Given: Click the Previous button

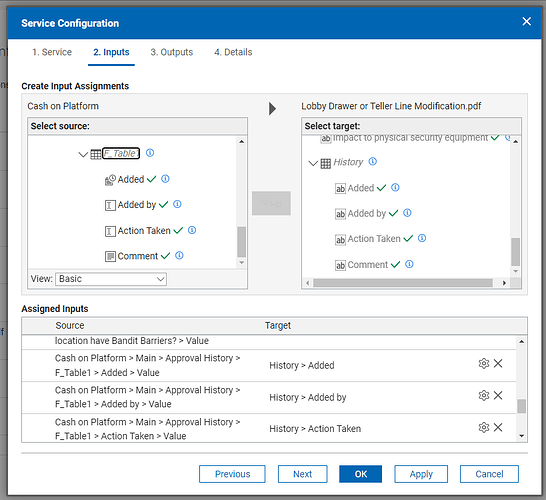Looking at the screenshot, I should coord(232,474).
